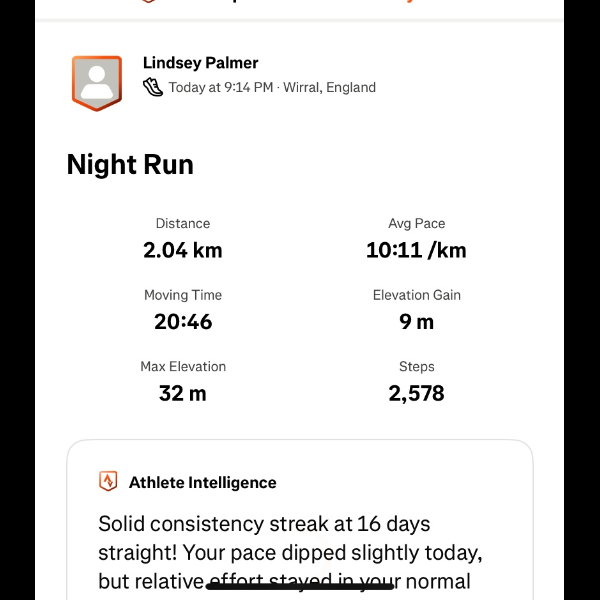Open the Night Run activity title
600x600 pixels.
[x=130, y=164]
